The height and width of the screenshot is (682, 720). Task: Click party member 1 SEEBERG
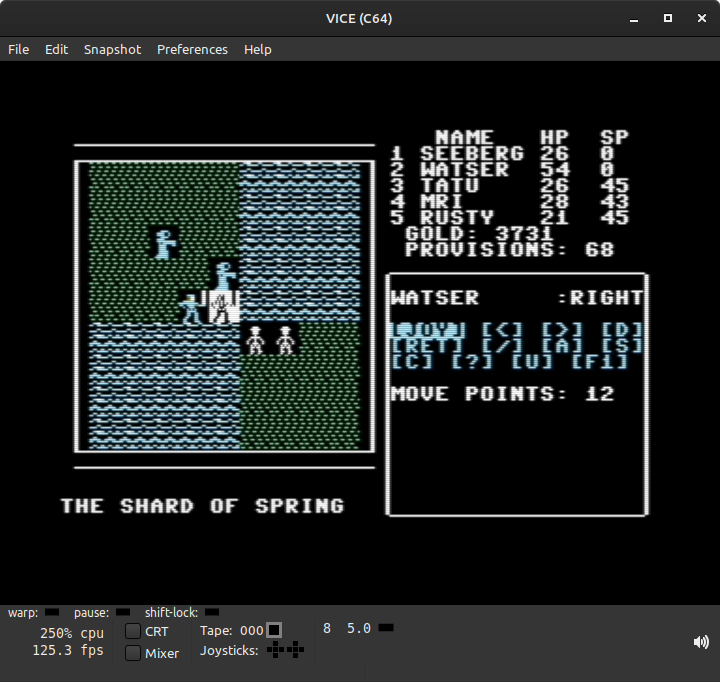(509, 153)
